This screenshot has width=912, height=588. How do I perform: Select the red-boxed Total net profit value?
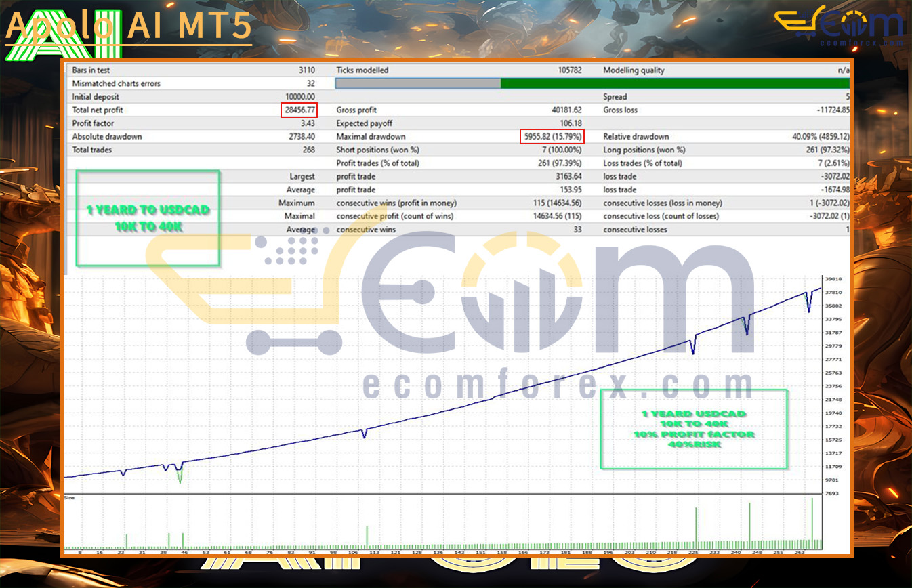[x=299, y=110]
